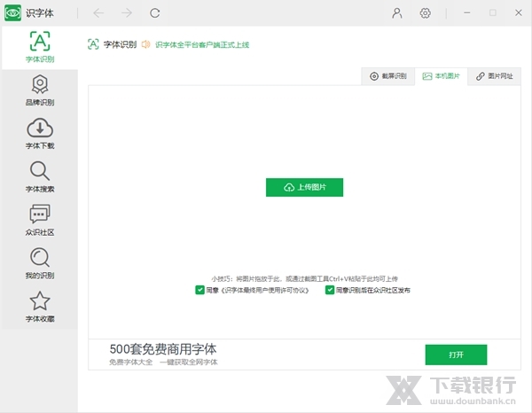
Task: Switch to the 图片网址 tab
Action: click(x=495, y=76)
